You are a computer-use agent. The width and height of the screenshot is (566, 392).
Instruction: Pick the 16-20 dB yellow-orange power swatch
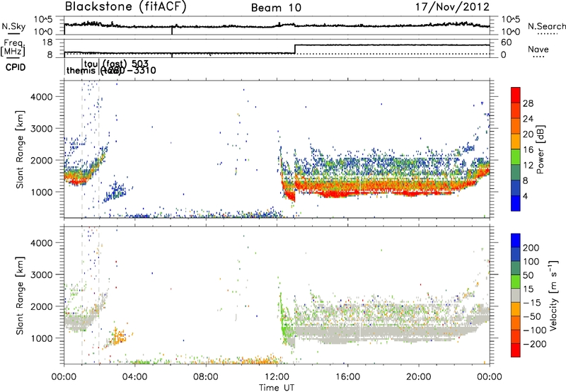[516, 141]
